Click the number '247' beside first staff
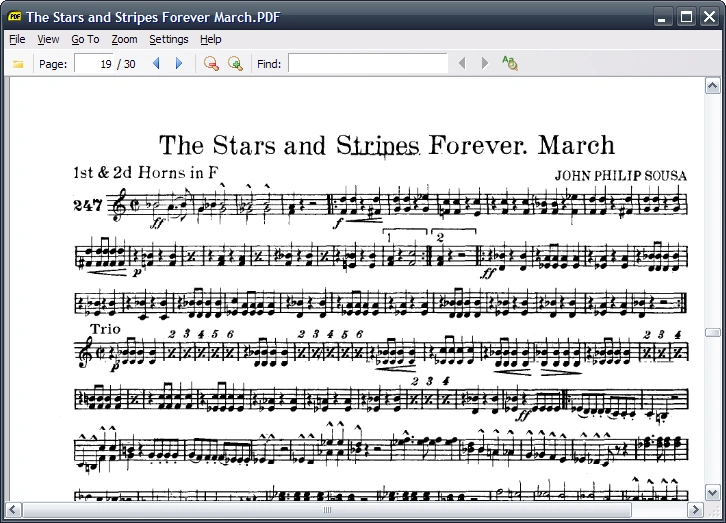Image resolution: width=726 pixels, height=523 pixels. pos(88,205)
